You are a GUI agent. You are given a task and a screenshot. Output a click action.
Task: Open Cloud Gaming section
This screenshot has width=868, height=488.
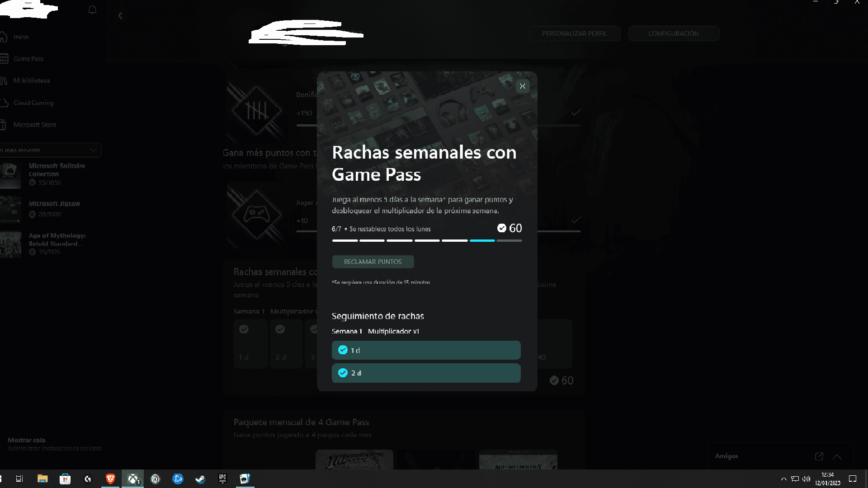pos(33,103)
